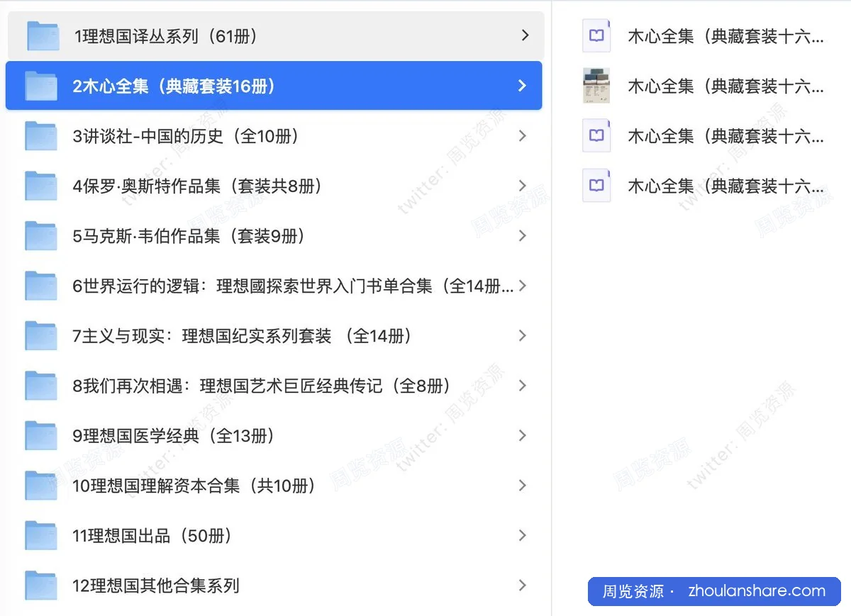851x616 pixels.
Task: Select the folder icon beside 7主义与现实
Action: 40,336
